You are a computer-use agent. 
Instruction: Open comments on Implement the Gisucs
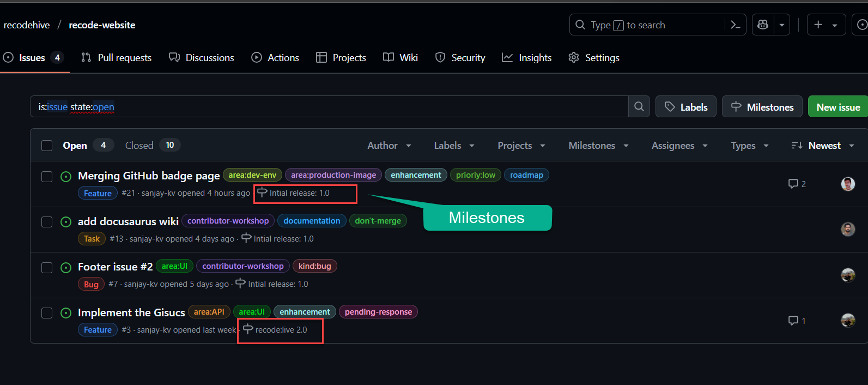tap(797, 321)
